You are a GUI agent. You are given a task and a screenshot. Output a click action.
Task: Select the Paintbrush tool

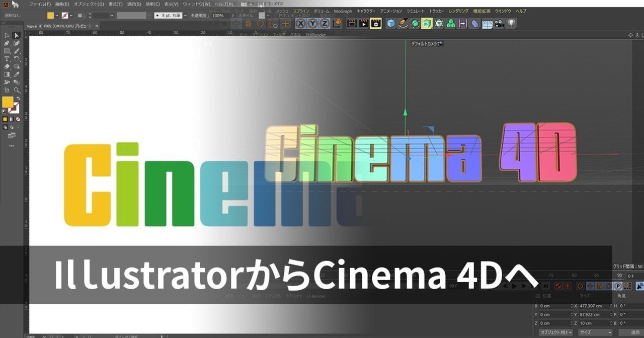point(17,51)
